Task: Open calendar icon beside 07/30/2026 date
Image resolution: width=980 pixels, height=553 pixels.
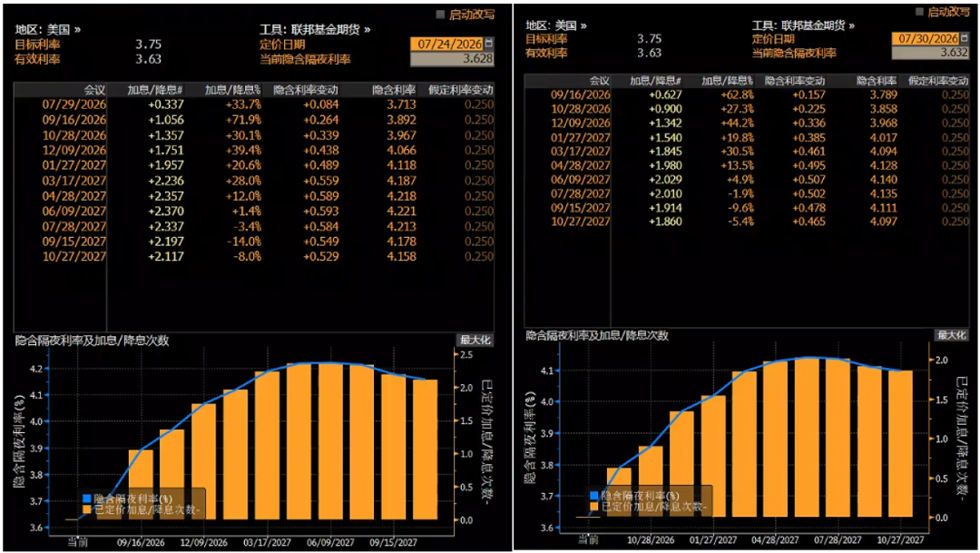Action: (965, 38)
